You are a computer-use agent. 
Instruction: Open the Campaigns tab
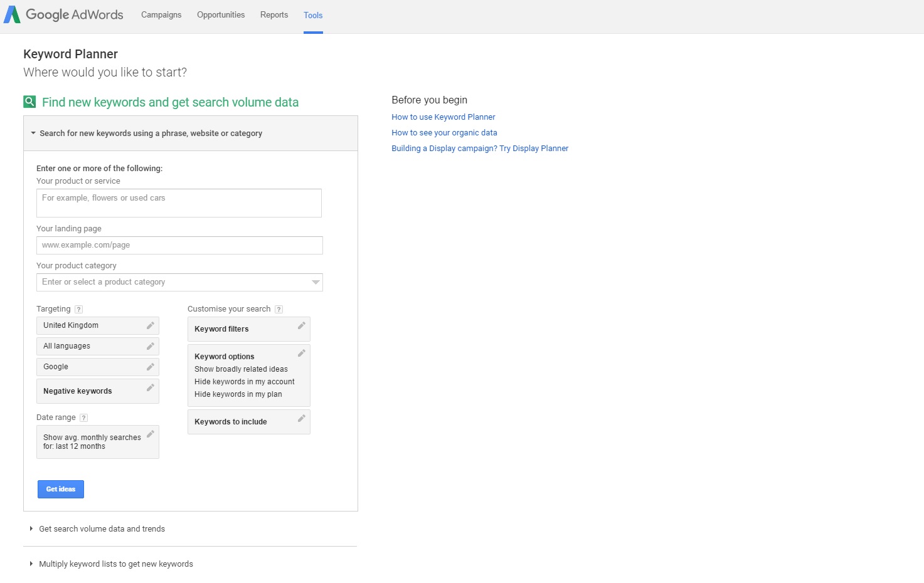point(161,15)
